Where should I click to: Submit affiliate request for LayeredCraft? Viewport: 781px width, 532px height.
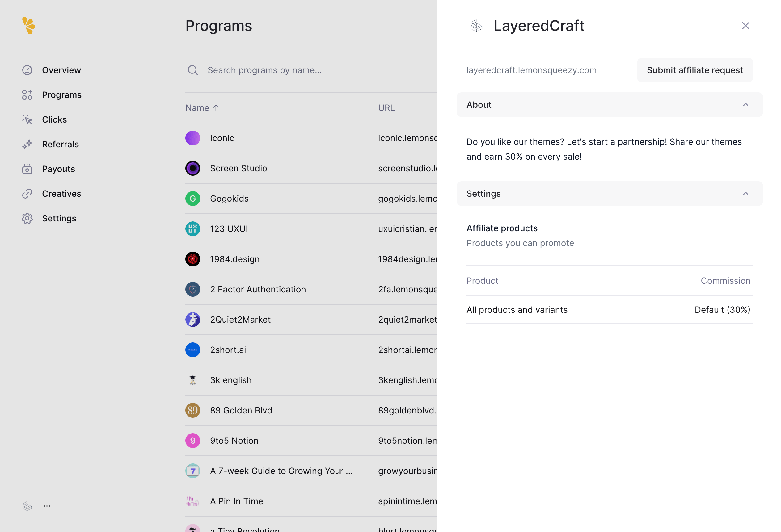point(694,70)
